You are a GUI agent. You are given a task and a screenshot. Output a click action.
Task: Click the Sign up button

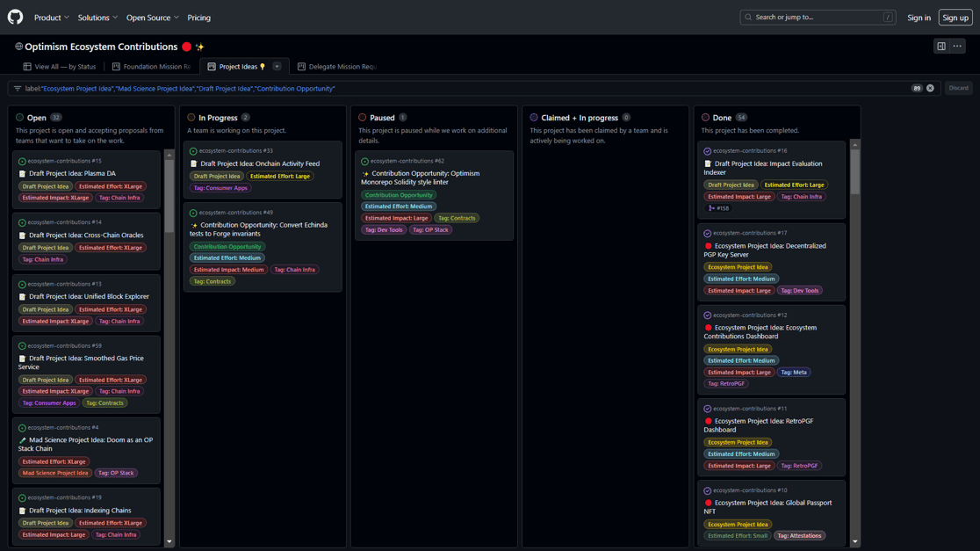click(x=955, y=18)
